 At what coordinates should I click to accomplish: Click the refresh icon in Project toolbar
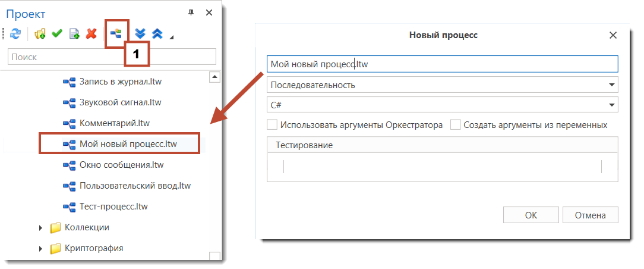[15, 34]
